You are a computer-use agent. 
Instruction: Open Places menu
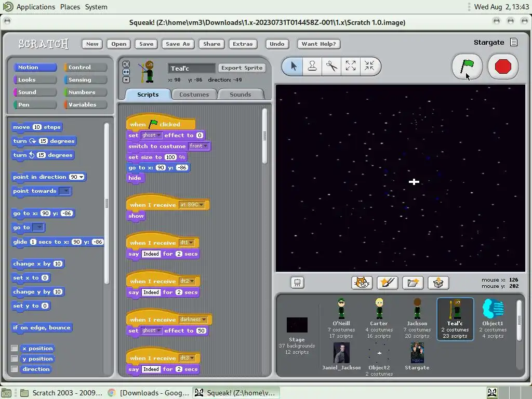point(70,7)
